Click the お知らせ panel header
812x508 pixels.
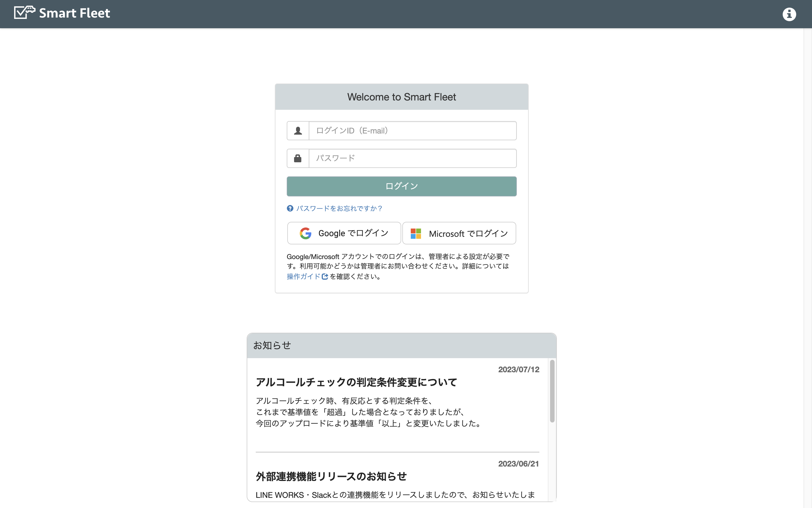402,346
